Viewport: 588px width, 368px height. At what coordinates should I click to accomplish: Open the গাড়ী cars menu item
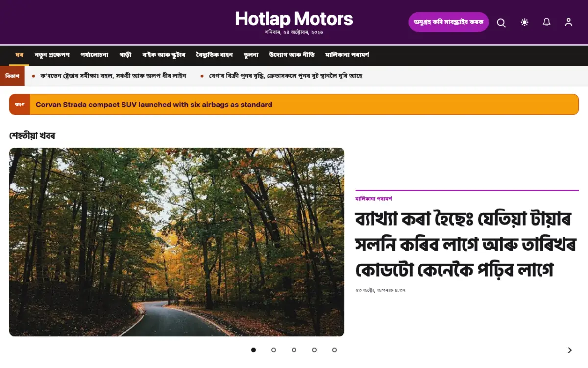click(x=125, y=55)
